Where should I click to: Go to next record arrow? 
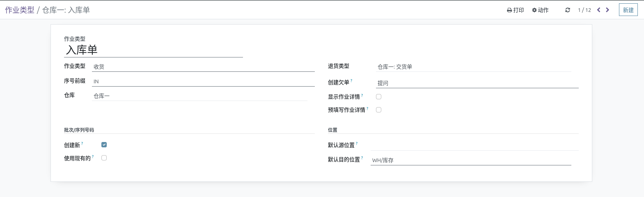pos(607,10)
